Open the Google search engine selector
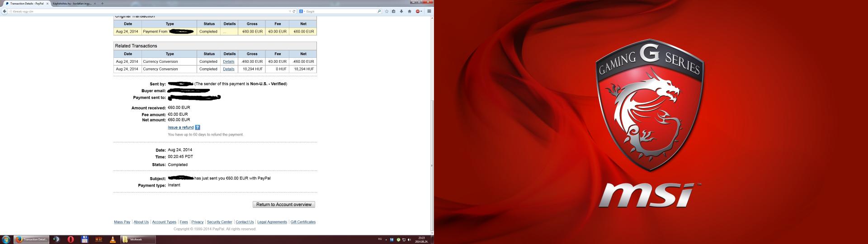This screenshot has height=244, width=868. (x=302, y=11)
